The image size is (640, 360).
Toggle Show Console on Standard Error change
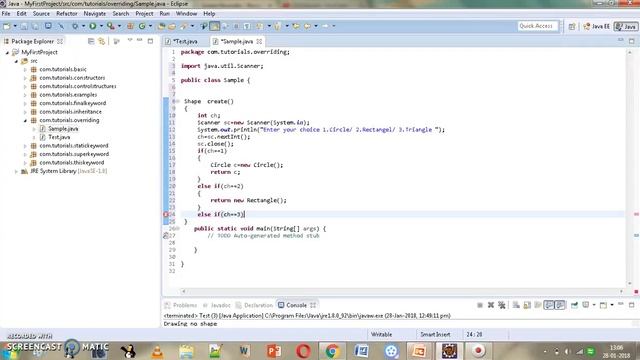coord(560,305)
